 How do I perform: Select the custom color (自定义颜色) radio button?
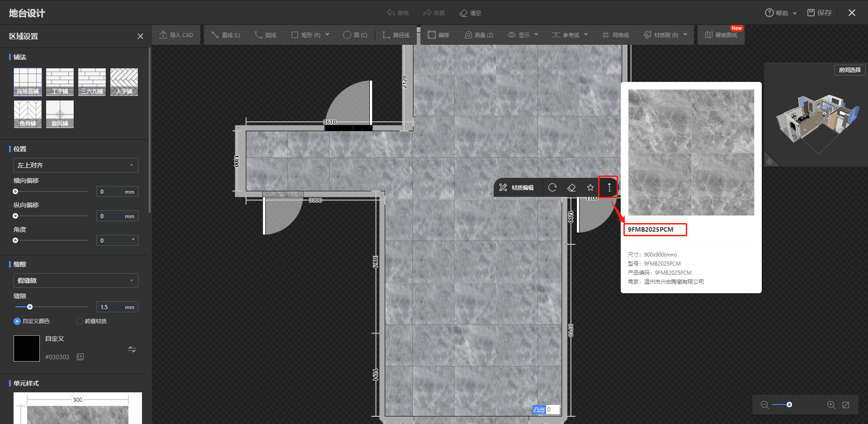click(x=17, y=321)
